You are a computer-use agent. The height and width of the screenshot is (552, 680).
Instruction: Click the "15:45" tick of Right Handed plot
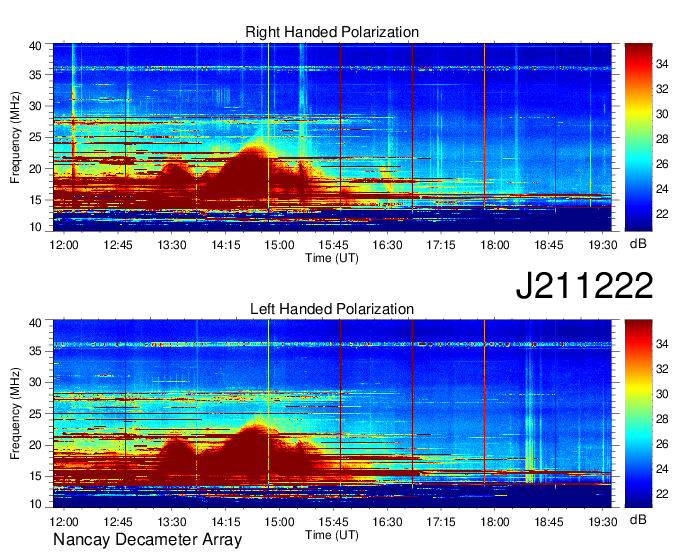tap(333, 245)
